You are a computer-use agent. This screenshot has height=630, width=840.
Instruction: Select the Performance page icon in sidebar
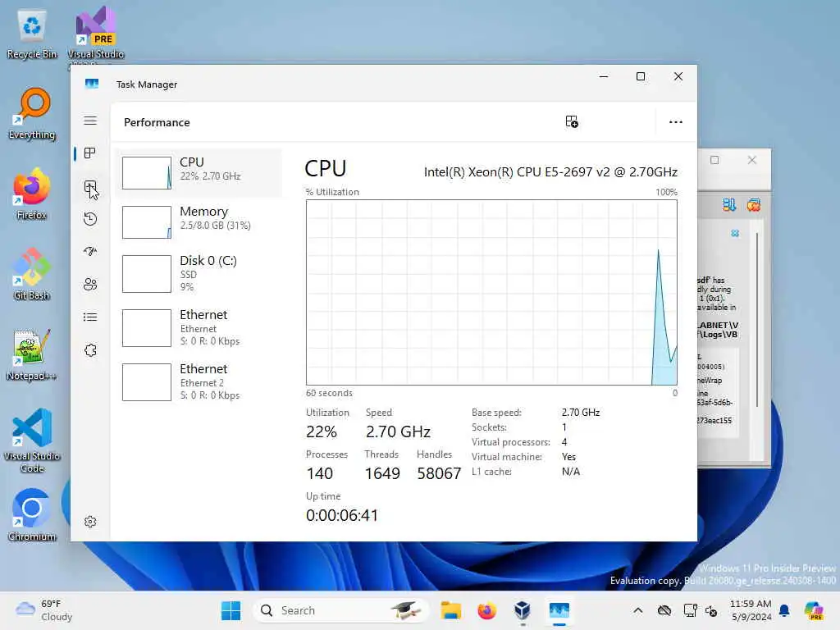click(x=90, y=186)
